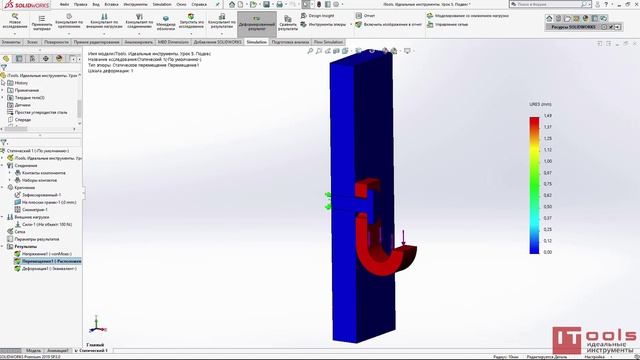Screen dimensions: 640x360
Task: Run This Study (Запустить это исследование)
Action: [191, 22]
